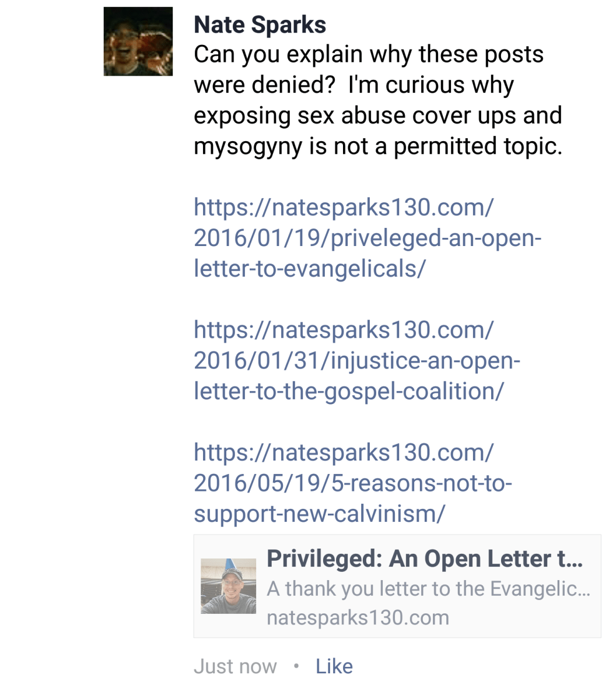Click the 2016/01/31 URL line
This screenshot has width=616, height=685.
357,360
